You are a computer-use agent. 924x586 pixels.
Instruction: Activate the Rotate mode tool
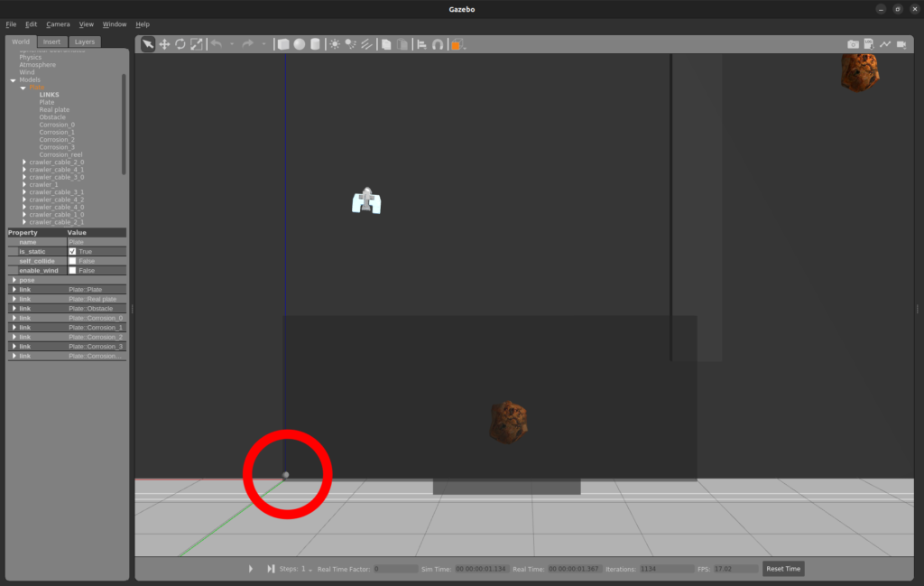(180, 44)
